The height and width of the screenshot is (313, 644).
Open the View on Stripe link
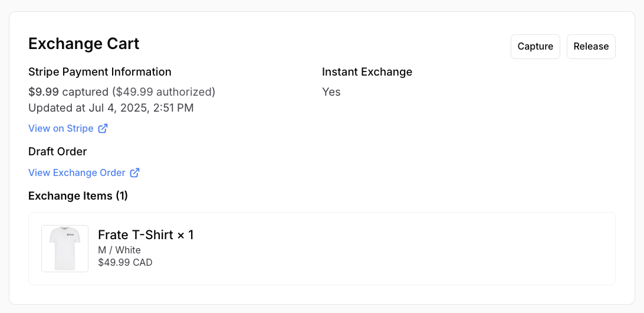click(x=61, y=128)
